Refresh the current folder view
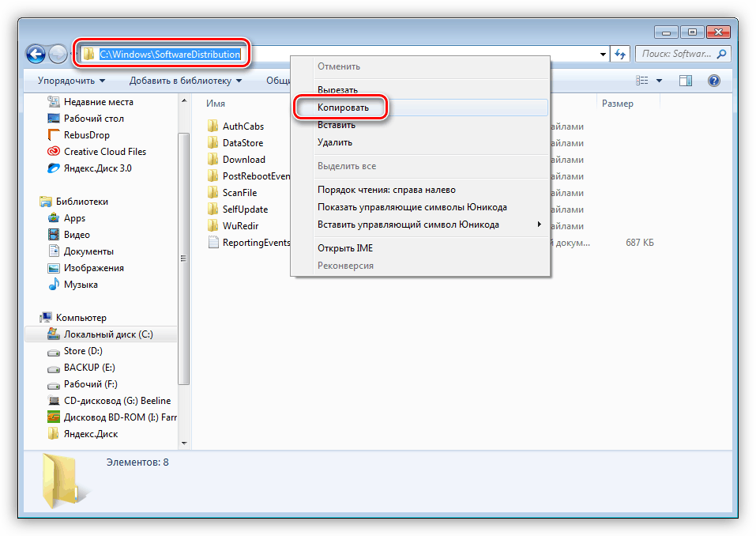 tap(621, 54)
